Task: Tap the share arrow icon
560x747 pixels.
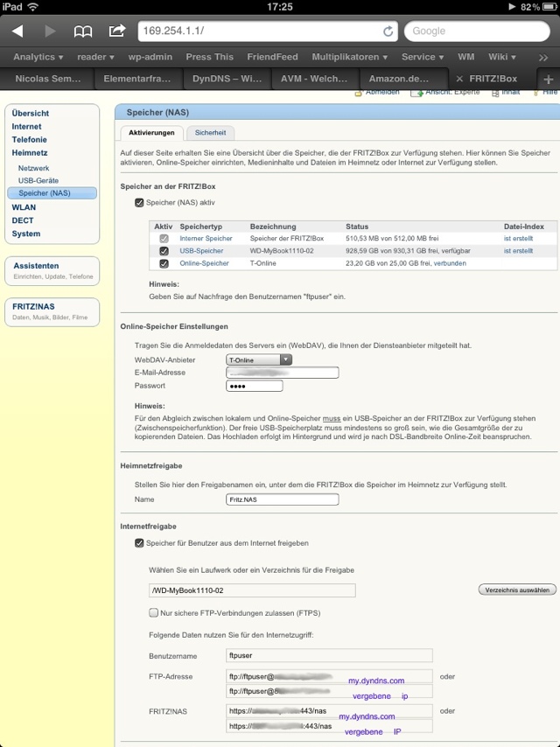Action: [x=116, y=31]
